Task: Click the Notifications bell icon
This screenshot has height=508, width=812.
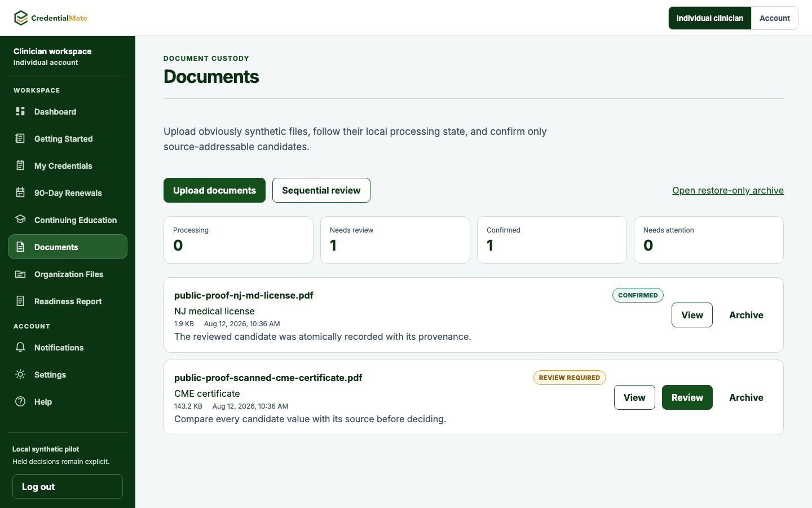Action: tap(20, 347)
